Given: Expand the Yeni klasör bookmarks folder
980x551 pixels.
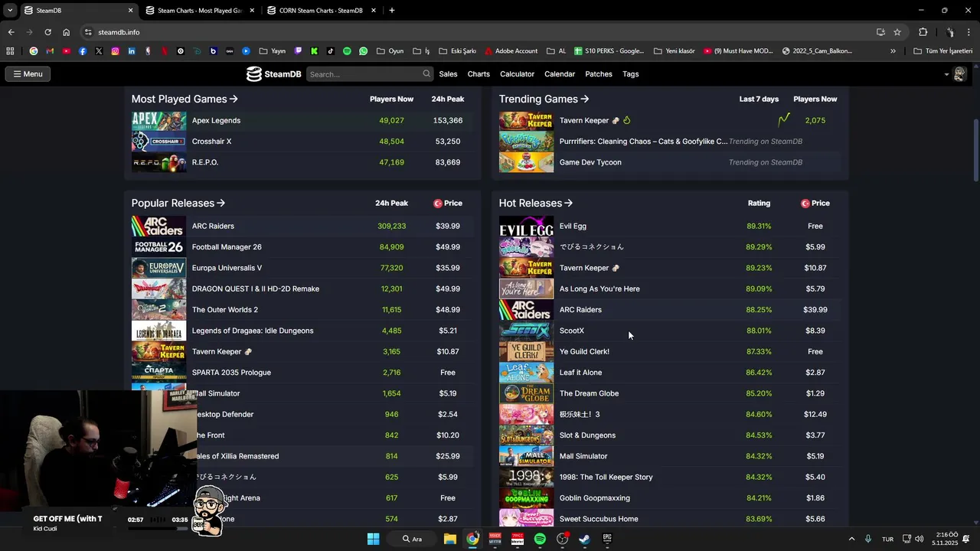Looking at the screenshot, I should (675, 51).
